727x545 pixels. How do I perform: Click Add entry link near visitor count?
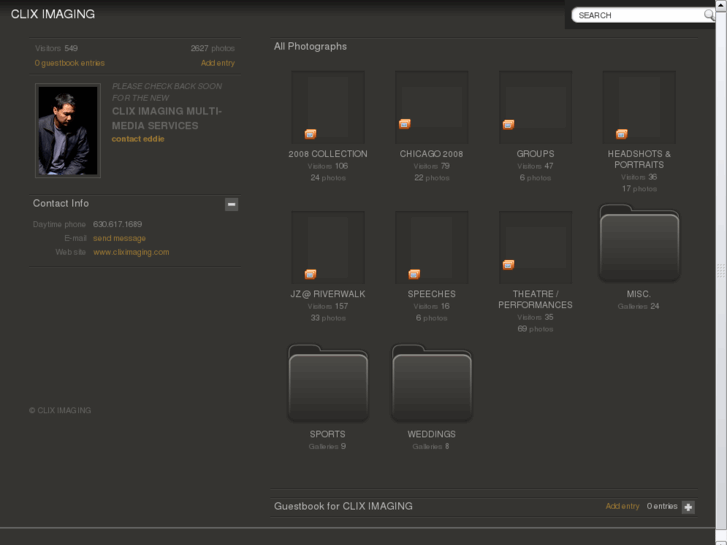[217, 63]
